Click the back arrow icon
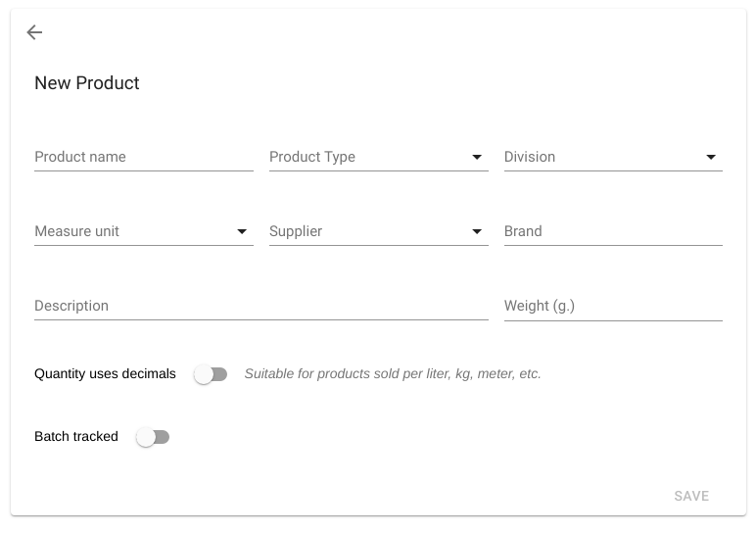This screenshot has height=533, width=756. 34,32
